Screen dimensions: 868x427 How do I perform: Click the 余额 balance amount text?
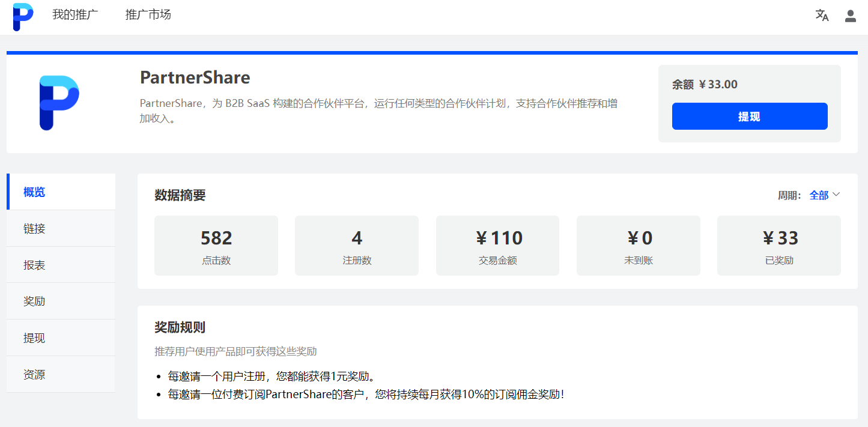pyautogui.click(x=704, y=84)
